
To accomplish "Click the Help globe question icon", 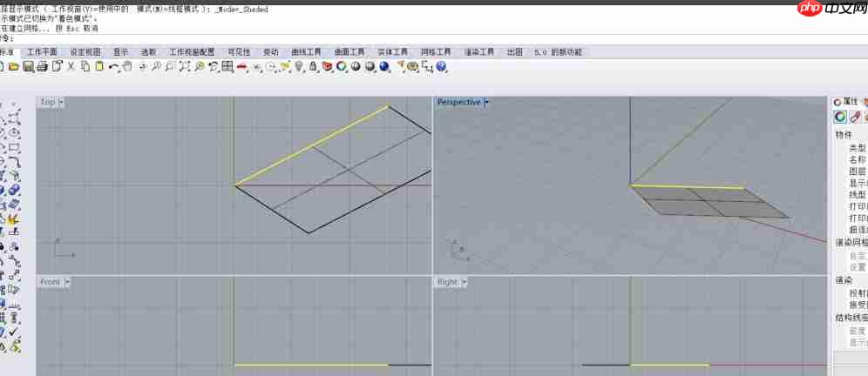I will [441, 66].
